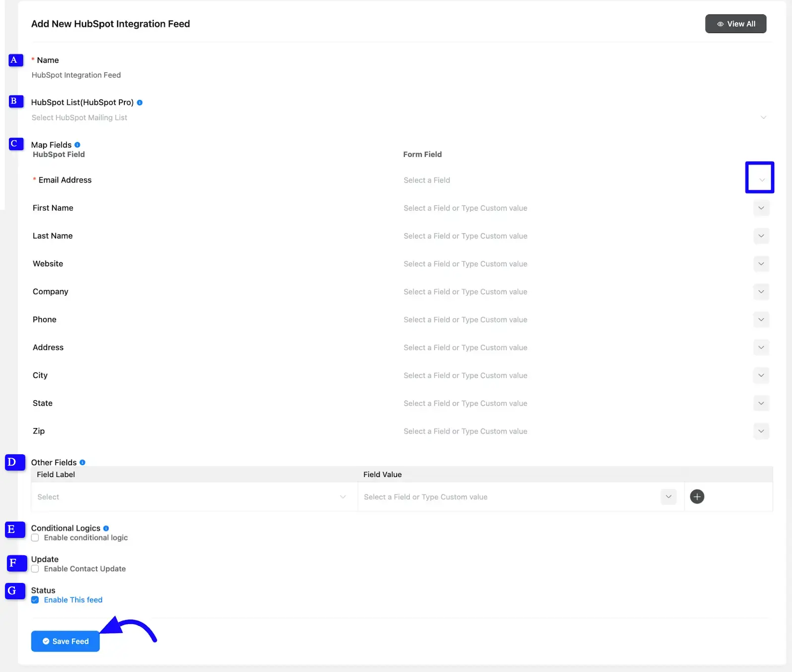Click the eye icon in View All
The height and width of the screenshot is (672, 792).
click(720, 24)
